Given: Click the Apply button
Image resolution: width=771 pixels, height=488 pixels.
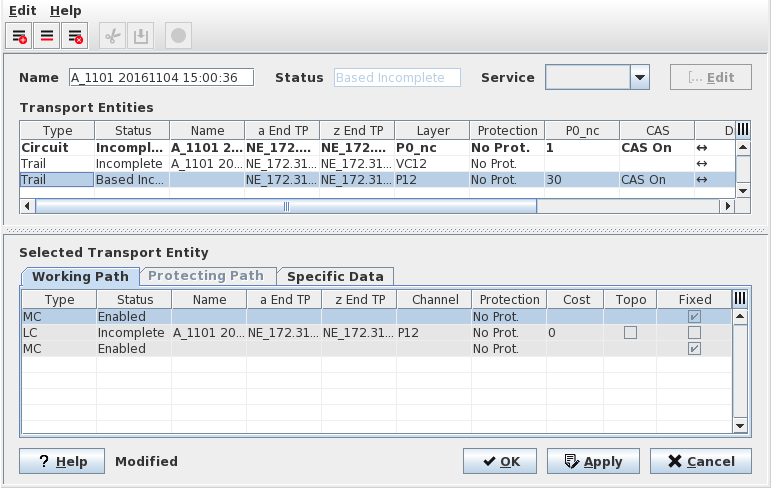Looking at the screenshot, I should click(x=592, y=461).
